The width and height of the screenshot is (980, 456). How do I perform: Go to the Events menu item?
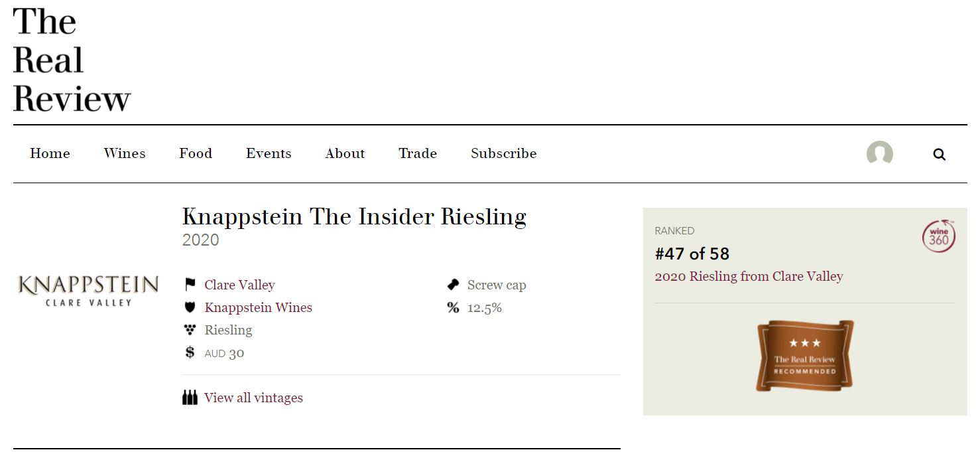269,153
